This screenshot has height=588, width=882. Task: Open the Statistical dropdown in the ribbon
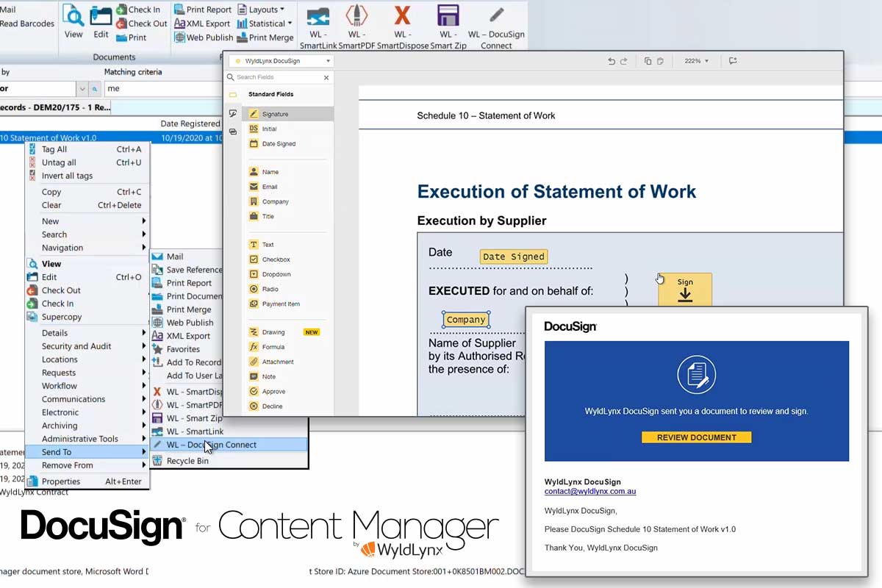265,24
